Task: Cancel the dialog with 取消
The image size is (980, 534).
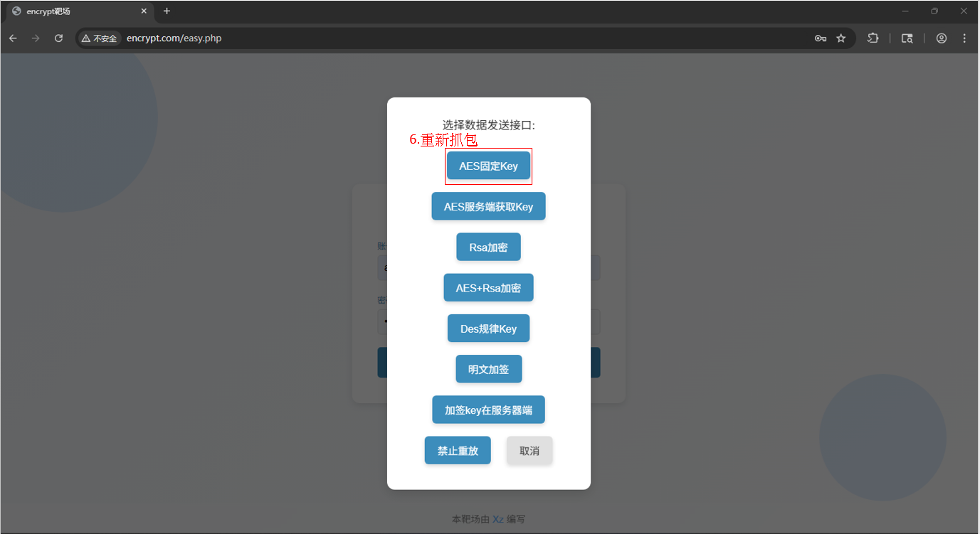Action: (x=529, y=450)
